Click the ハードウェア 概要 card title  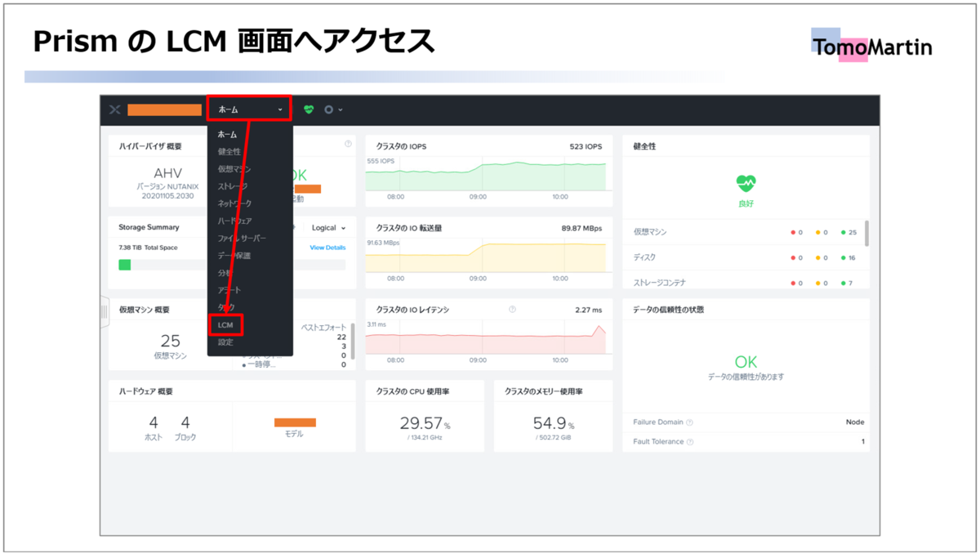tap(145, 391)
